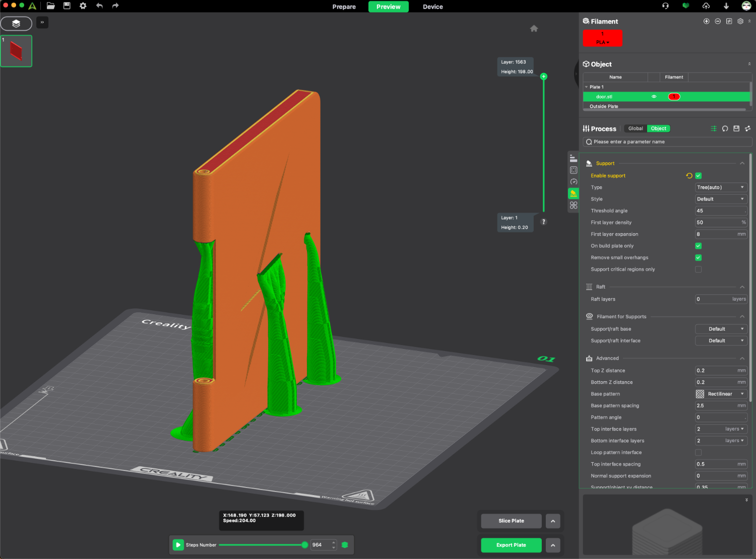Save the project using the floppy icon

coord(67,6)
